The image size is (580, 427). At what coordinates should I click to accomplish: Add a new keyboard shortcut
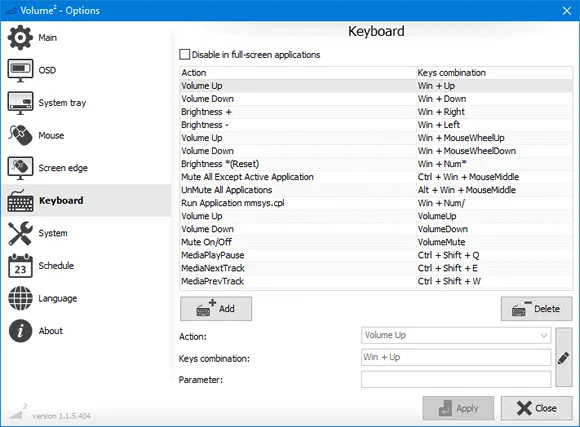tap(216, 309)
